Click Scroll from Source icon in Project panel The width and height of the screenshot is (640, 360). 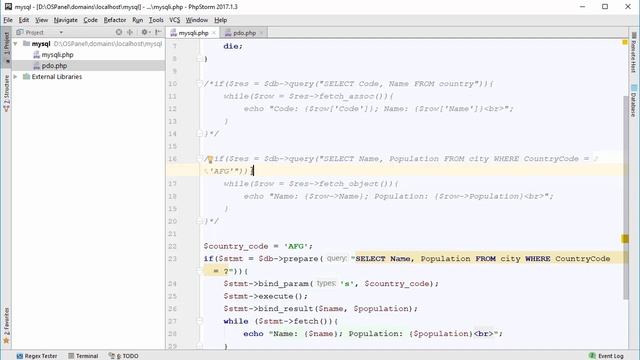tap(119, 32)
